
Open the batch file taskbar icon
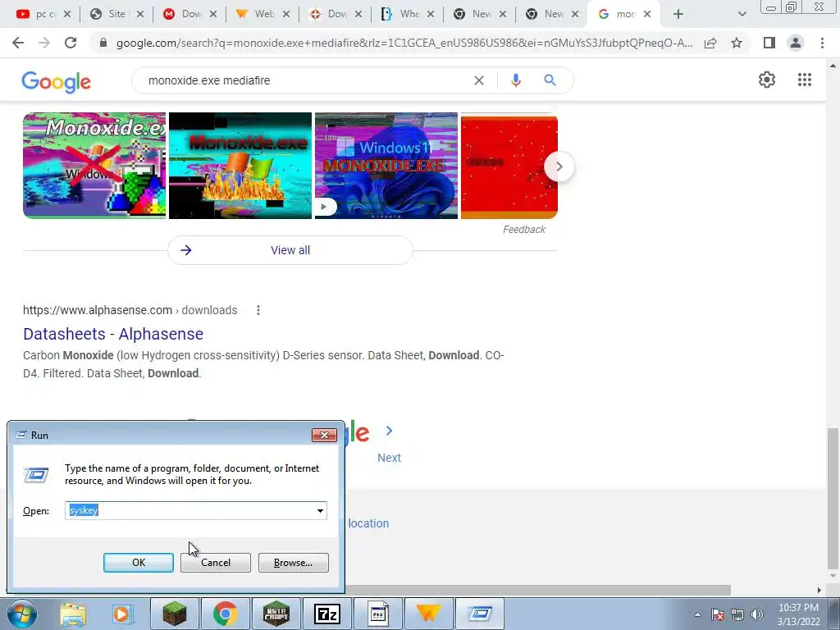click(378, 614)
